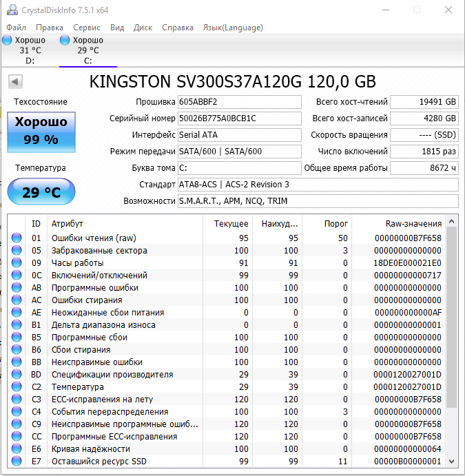465x476 pixels.
Task: Select the Часы работы row
Action: [227, 262]
